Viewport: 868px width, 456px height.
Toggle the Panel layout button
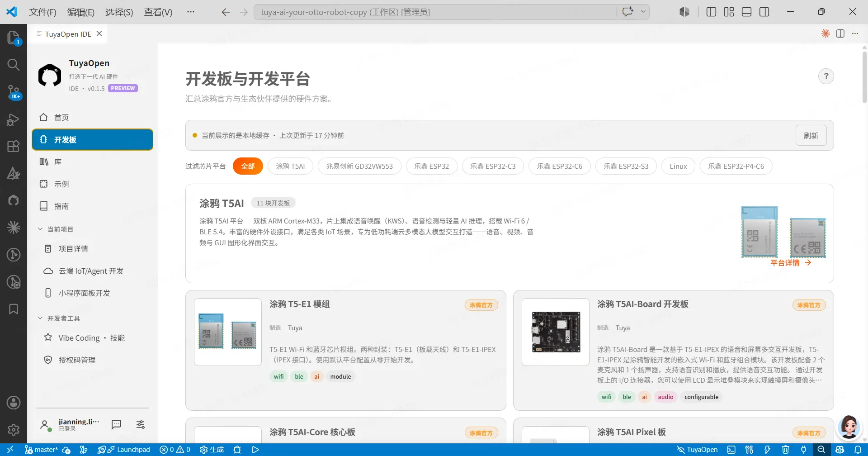747,12
